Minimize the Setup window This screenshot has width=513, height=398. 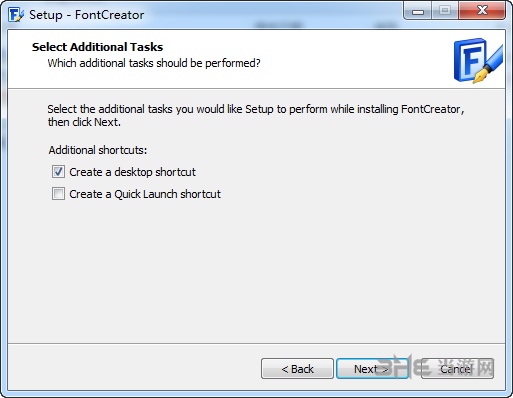pyautogui.click(x=418, y=11)
